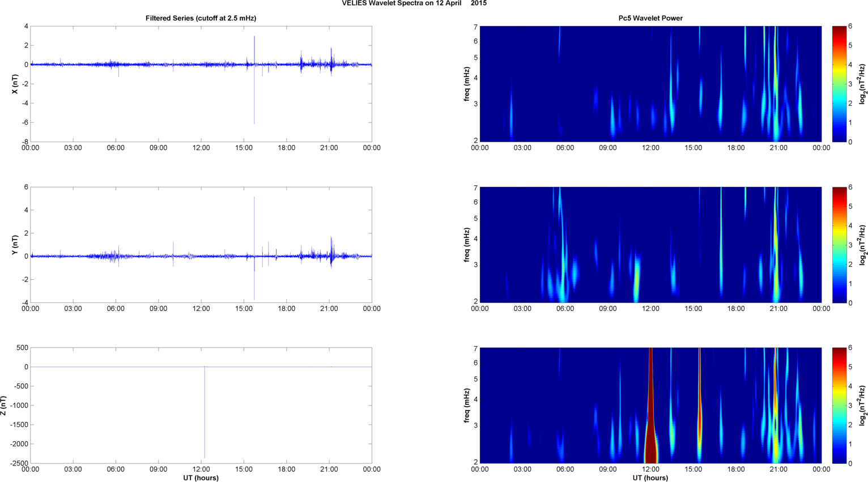
Task: Click the "2" frequency tick of the bottom wavelet plot
Action: tap(476, 462)
